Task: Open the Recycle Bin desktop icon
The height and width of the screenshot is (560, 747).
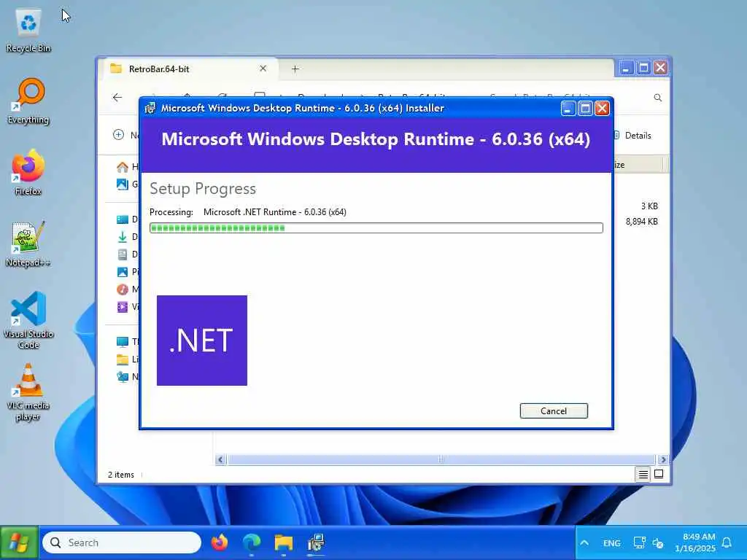Action: (x=28, y=31)
